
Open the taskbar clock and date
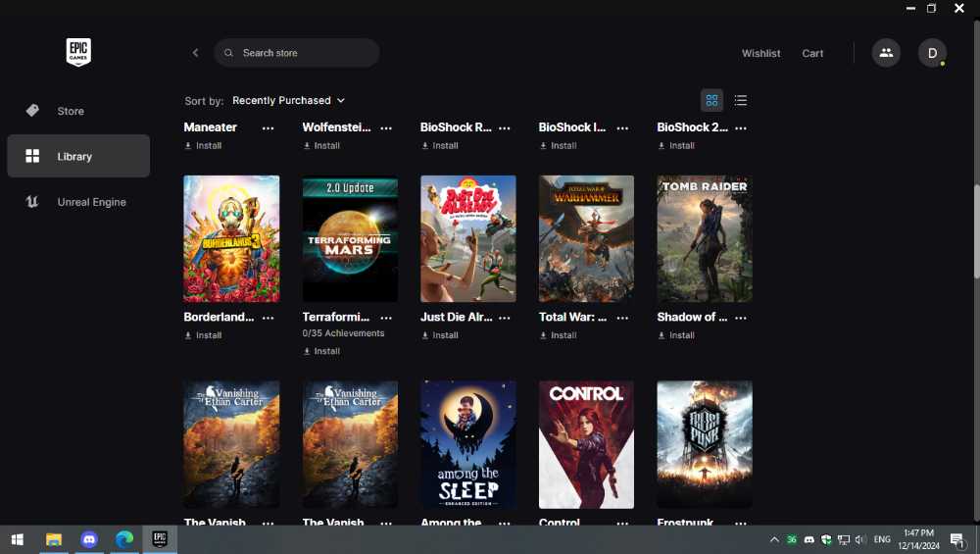[x=919, y=539]
